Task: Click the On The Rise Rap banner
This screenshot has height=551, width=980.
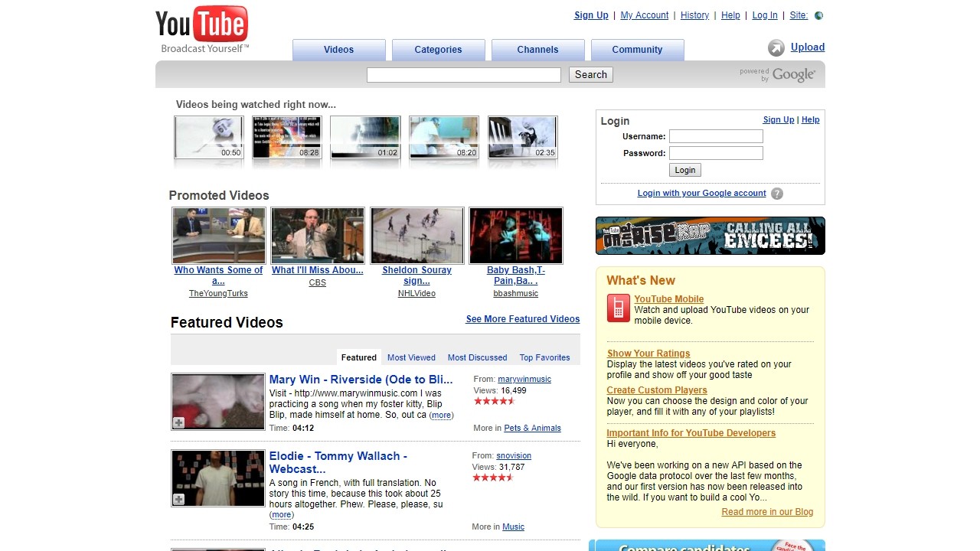Action: pyautogui.click(x=710, y=236)
